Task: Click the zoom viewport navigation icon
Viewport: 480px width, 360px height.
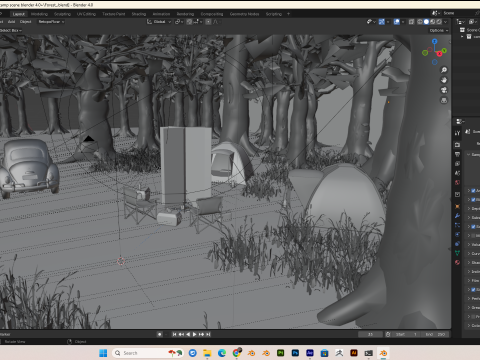Action: 444,70
